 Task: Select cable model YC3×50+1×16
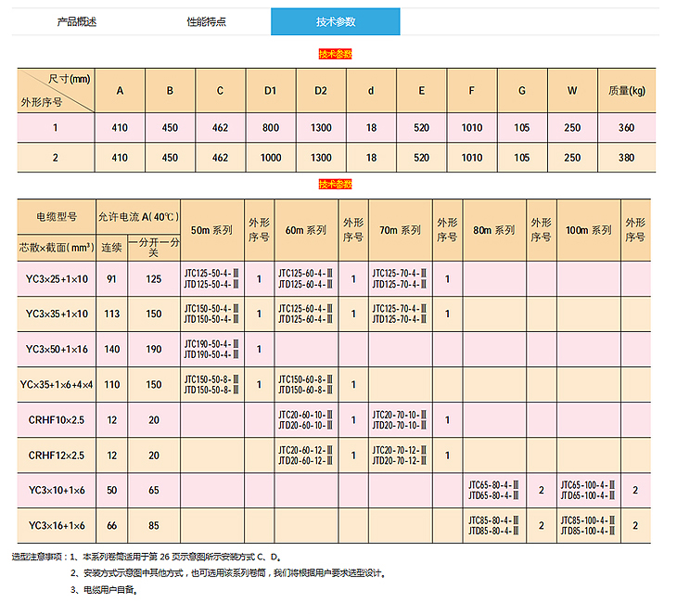pos(57,349)
